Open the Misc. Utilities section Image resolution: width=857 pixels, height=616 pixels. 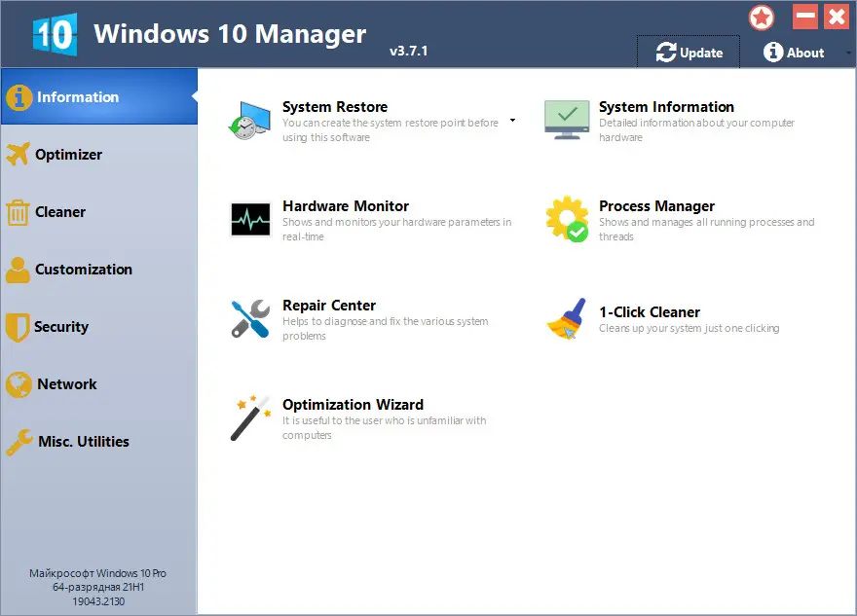[x=99, y=441]
